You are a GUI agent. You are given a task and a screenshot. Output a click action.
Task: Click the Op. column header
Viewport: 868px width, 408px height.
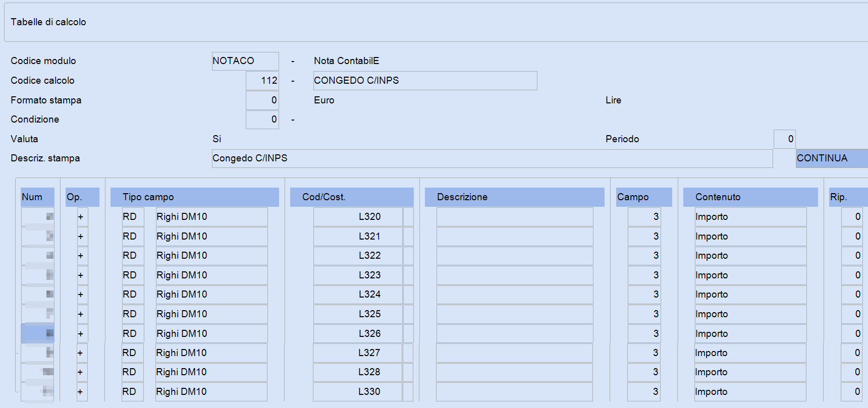[x=82, y=197]
